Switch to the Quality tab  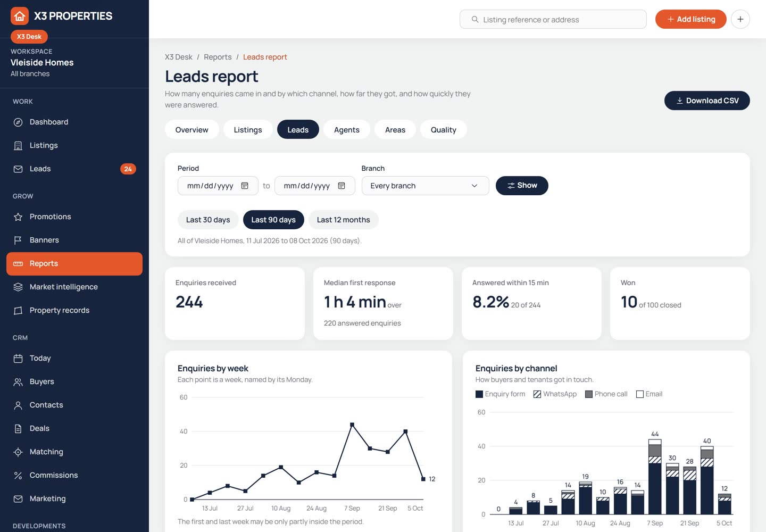click(x=444, y=130)
